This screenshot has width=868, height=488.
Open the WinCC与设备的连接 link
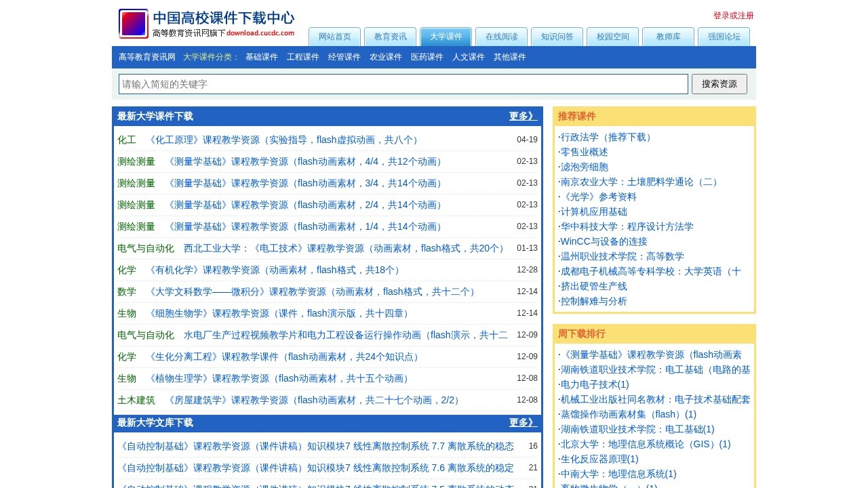coord(604,241)
